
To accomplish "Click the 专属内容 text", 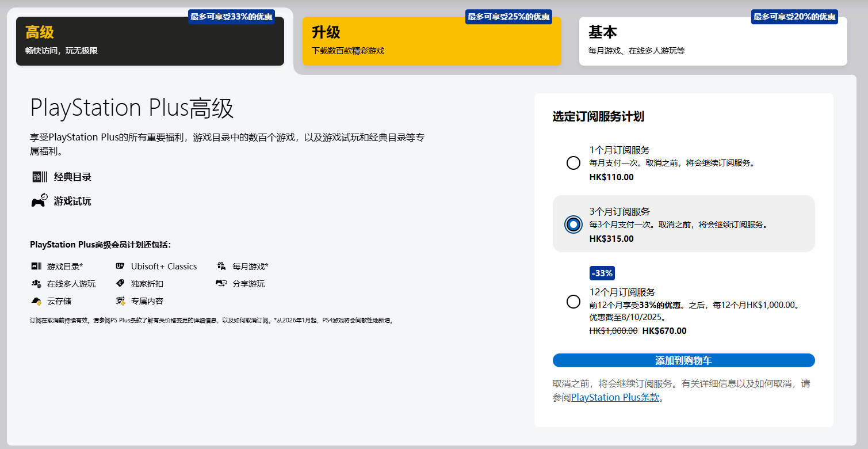I will tap(147, 301).
